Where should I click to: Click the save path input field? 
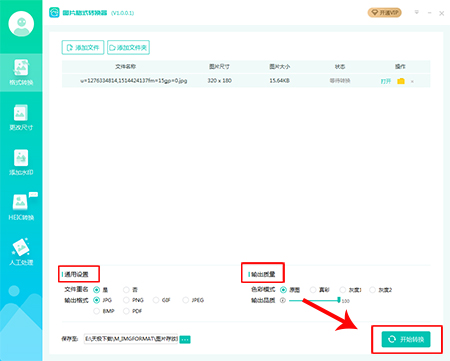(x=131, y=339)
